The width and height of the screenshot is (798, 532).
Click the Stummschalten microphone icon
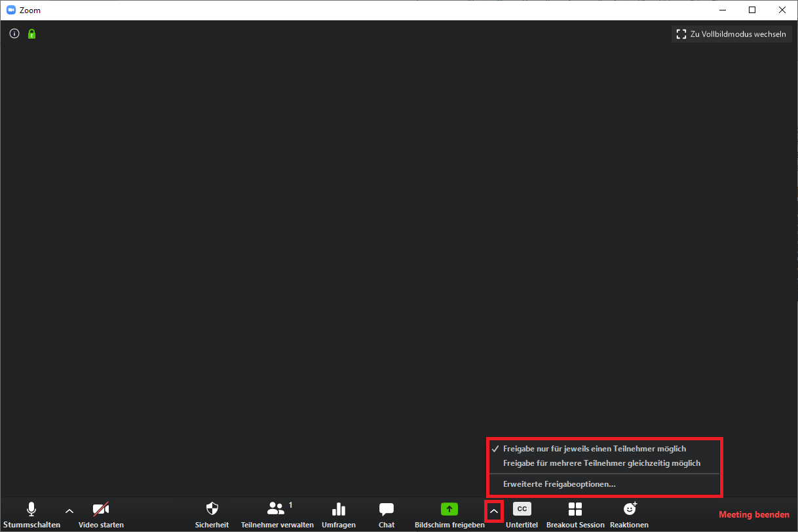click(x=31, y=510)
